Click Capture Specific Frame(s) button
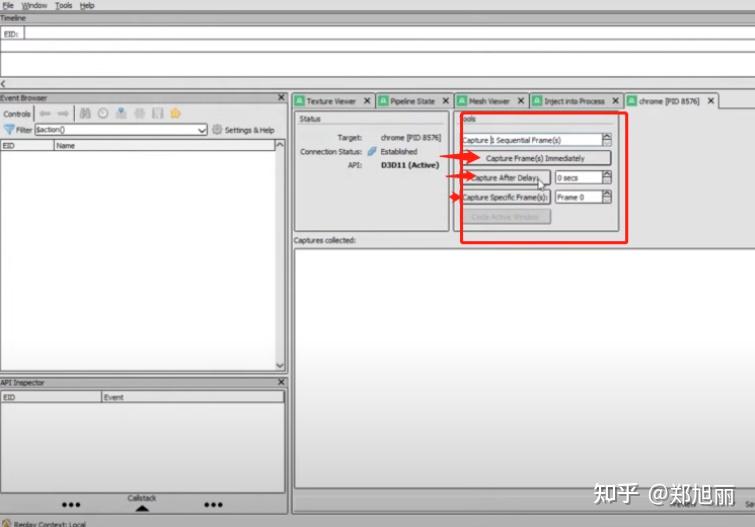This screenshot has width=755, height=527. [x=506, y=197]
